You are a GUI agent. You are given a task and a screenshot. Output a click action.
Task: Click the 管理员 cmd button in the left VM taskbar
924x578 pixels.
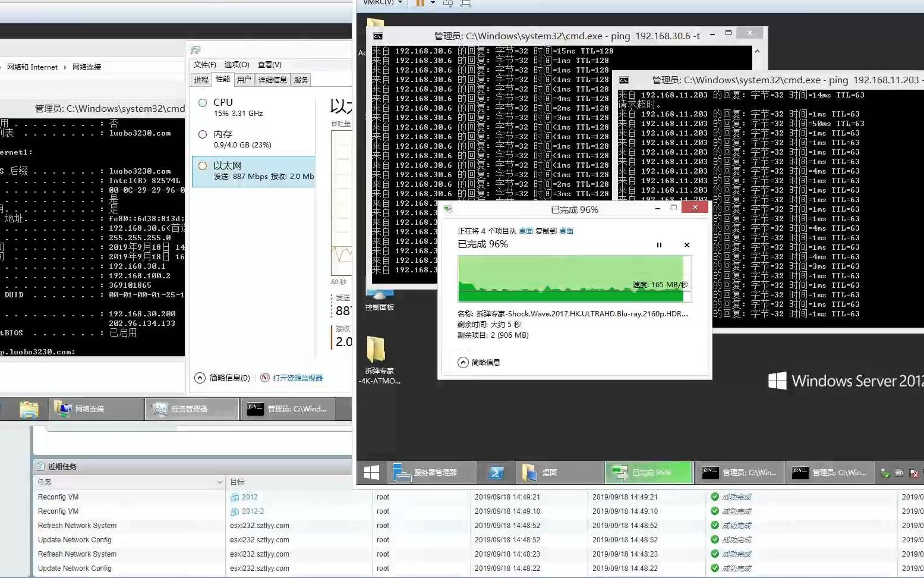288,409
